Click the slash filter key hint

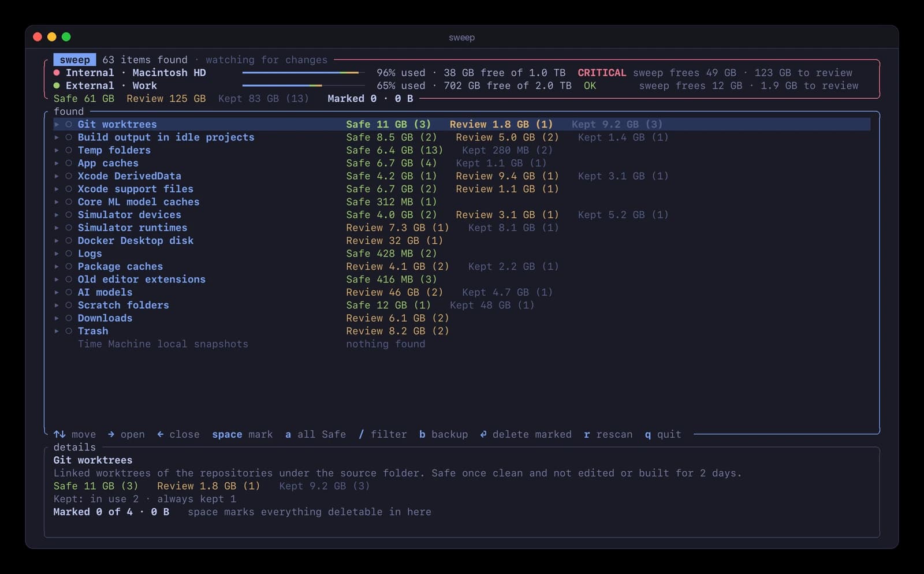tap(362, 434)
